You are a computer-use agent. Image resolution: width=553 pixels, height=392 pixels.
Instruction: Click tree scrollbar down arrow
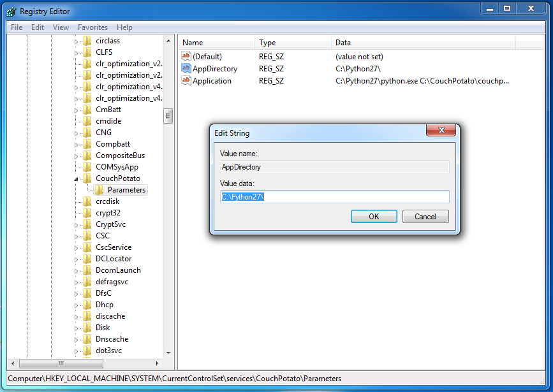point(168,352)
